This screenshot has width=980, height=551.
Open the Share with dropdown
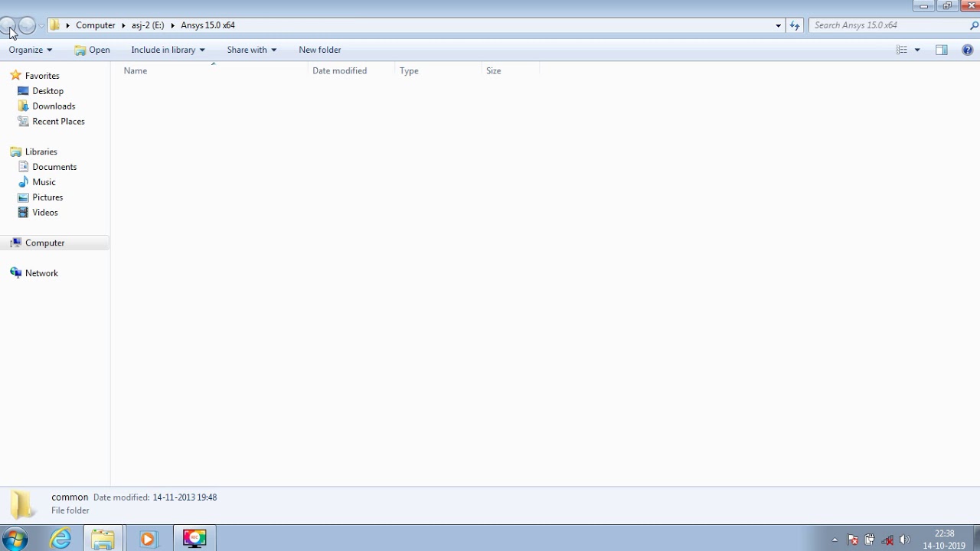(x=251, y=50)
